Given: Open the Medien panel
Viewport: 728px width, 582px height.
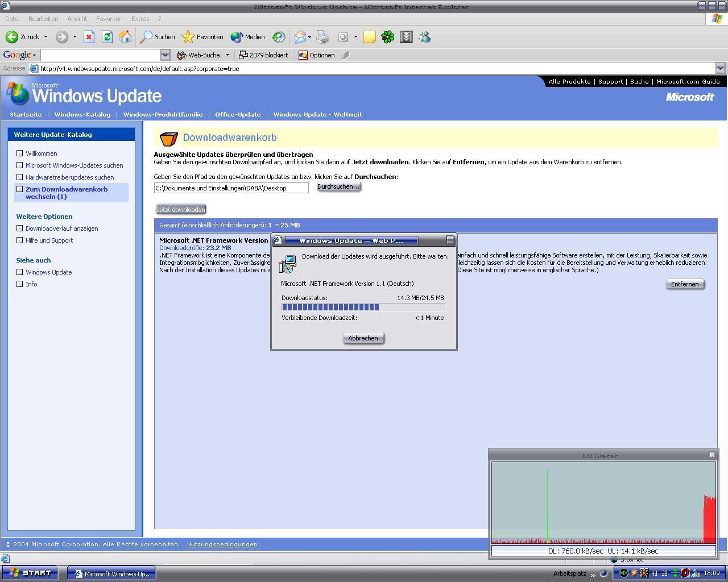Looking at the screenshot, I should click(248, 37).
